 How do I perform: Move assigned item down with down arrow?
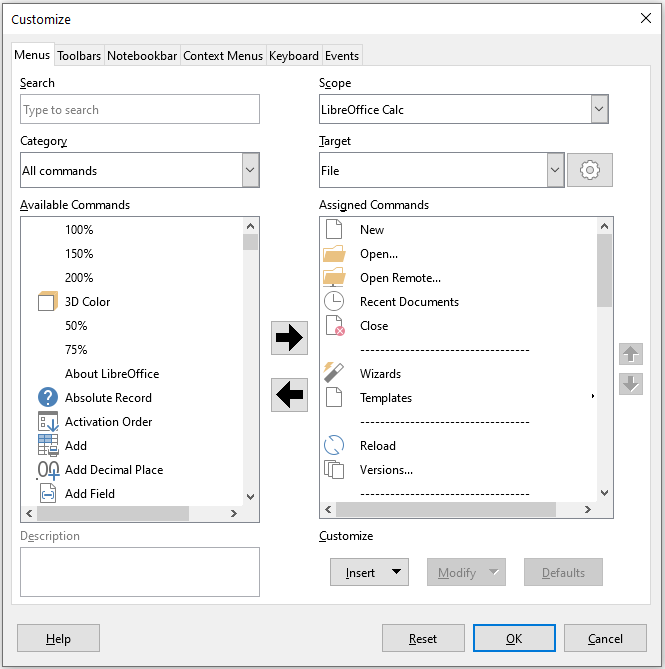pos(631,384)
